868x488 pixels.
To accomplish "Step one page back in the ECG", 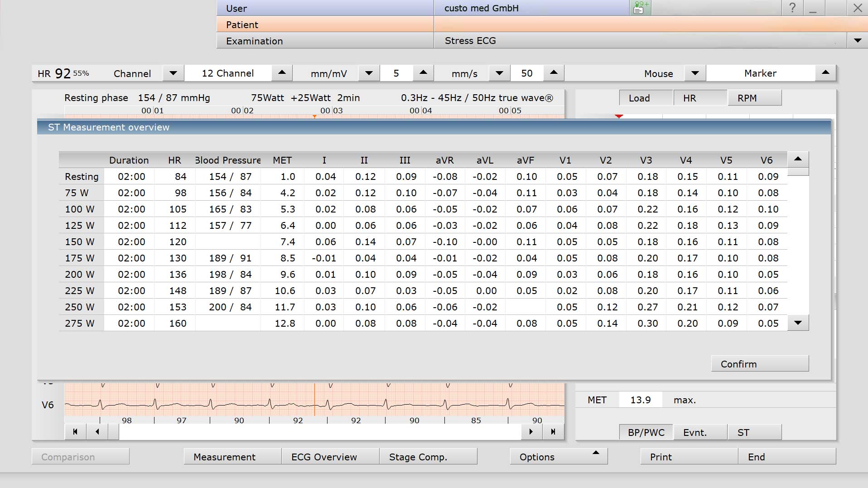I will (x=97, y=432).
